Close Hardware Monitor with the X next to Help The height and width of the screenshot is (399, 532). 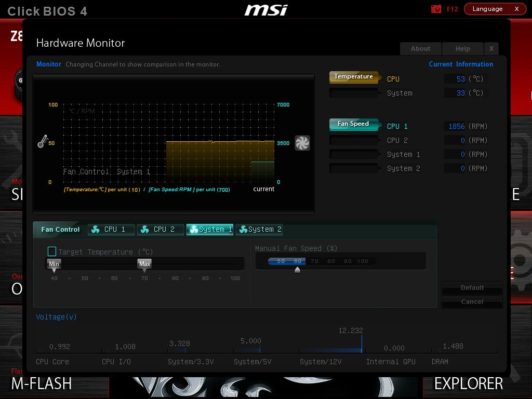(491, 49)
